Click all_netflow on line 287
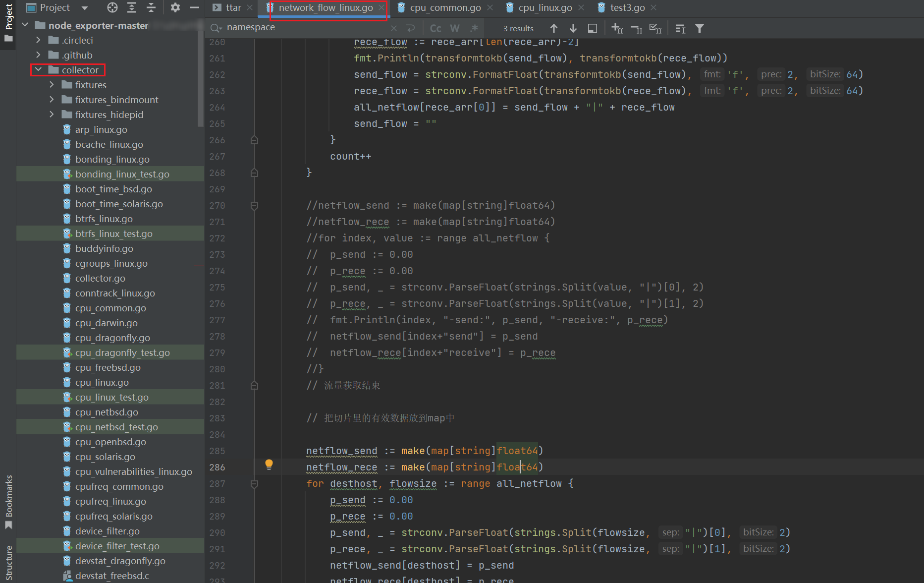This screenshot has width=924, height=583. (x=529, y=483)
